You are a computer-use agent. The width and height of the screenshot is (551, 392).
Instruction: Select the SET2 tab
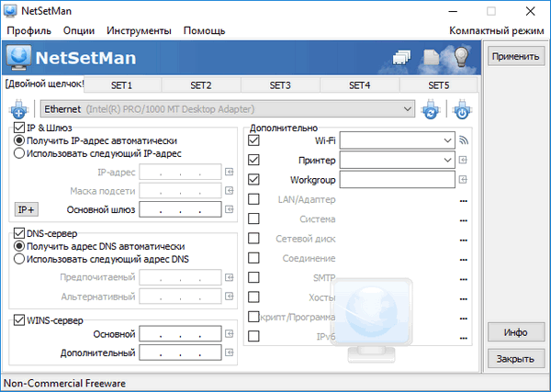(x=201, y=85)
